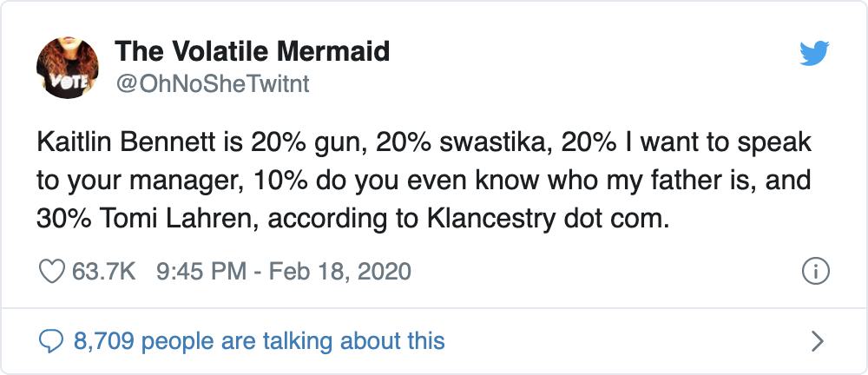868x375 pixels.
Task: Click the display name The Volatile Mermaid
Action: [252, 52]
